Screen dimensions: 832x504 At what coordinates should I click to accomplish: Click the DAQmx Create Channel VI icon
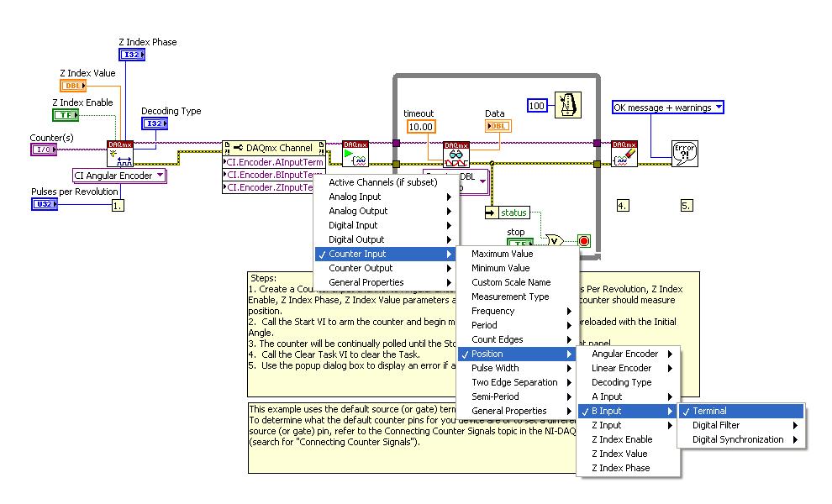120,154
